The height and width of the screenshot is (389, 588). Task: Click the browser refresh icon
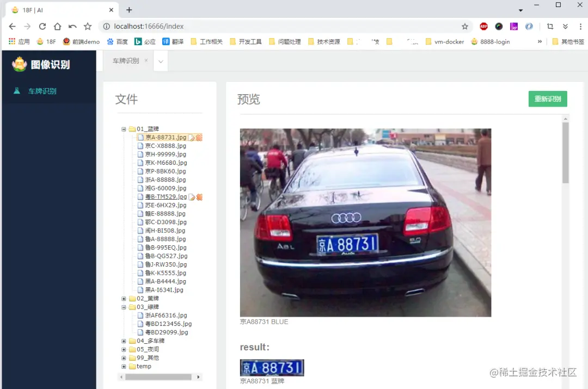click(42, 26)
